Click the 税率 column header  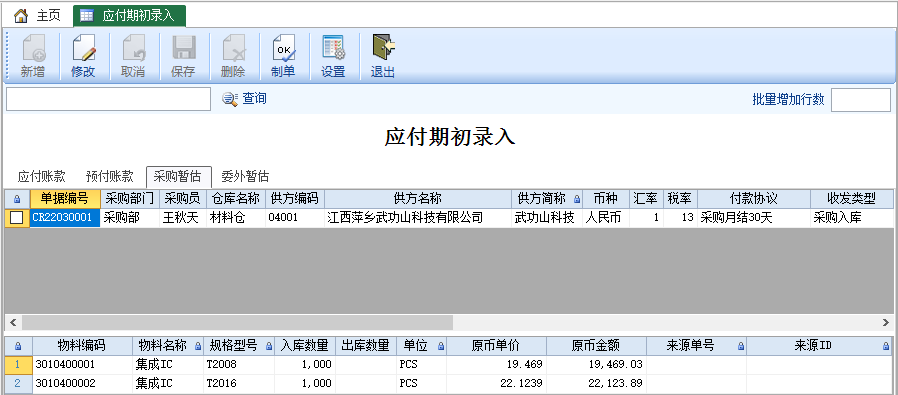click(x=680, y=199)
